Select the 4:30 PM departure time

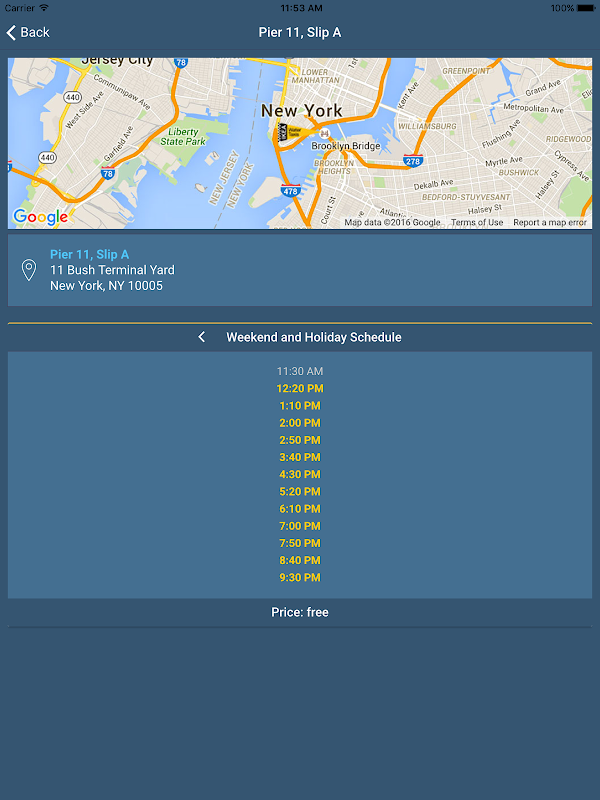click(x=300, y=474)
